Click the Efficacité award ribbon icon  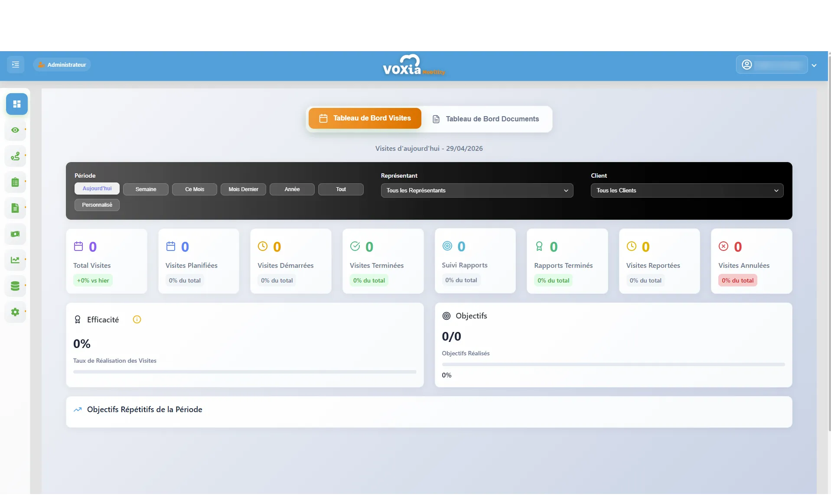point(78,319)
